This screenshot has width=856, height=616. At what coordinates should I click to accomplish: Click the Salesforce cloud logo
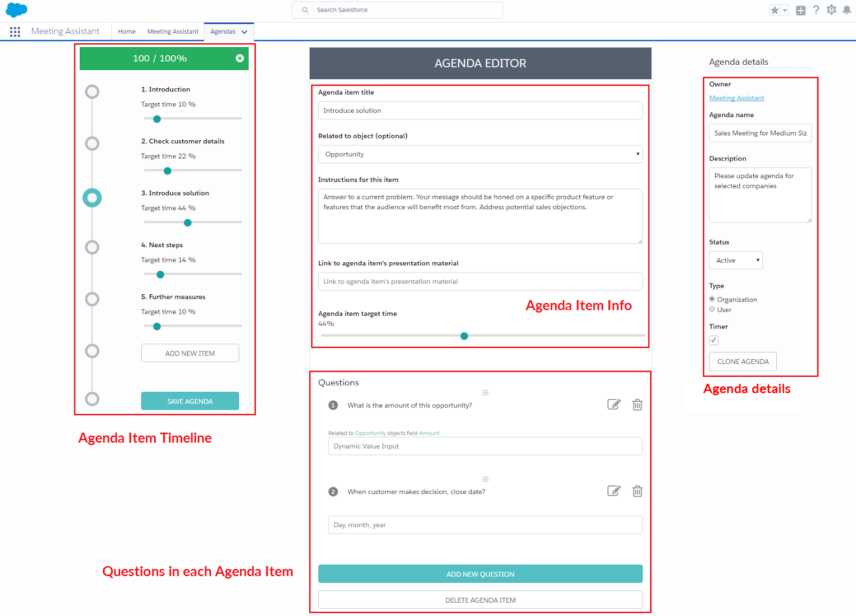(x=17, y=10)
